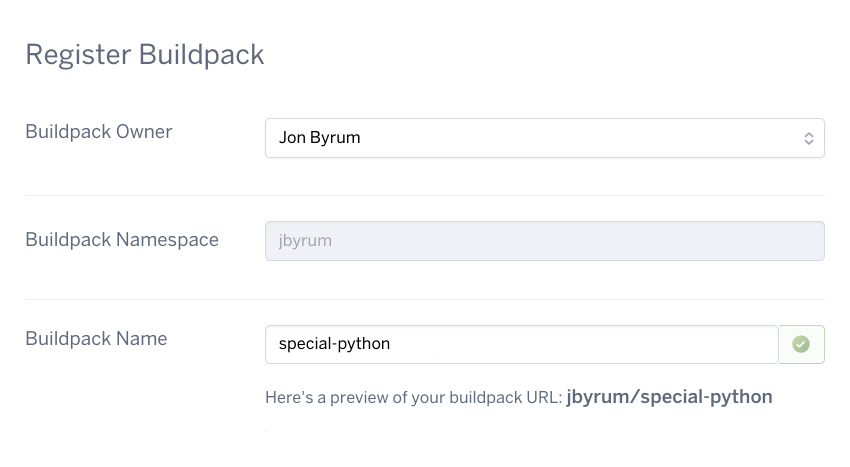Screen dimensions: 850x467
Task: Click the greyed jbyrum namespace text
Action: 305,241
